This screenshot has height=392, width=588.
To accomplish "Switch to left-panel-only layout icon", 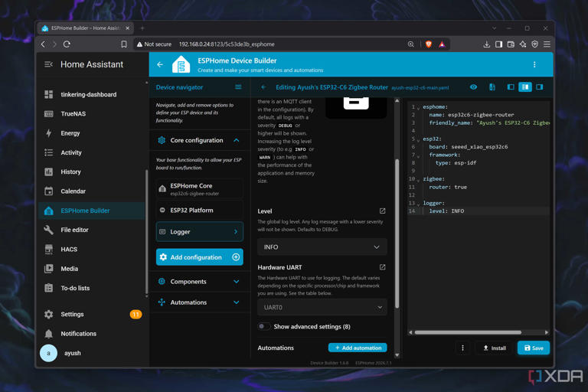I will click(511, 87).
